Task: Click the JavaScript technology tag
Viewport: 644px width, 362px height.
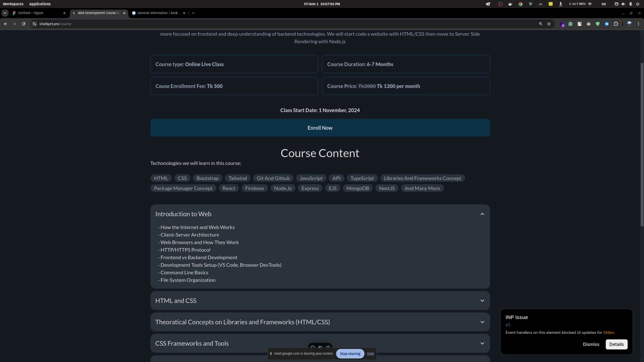Action: coord(311,178)
